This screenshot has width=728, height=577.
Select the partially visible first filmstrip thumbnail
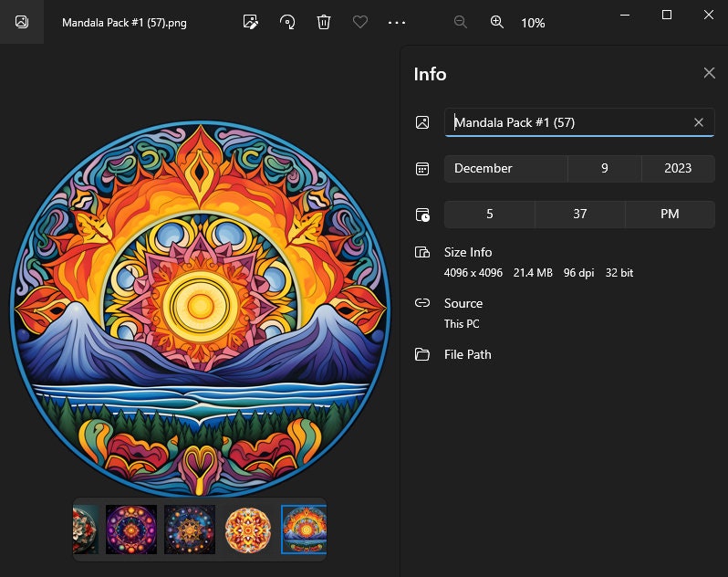[86, 530]
